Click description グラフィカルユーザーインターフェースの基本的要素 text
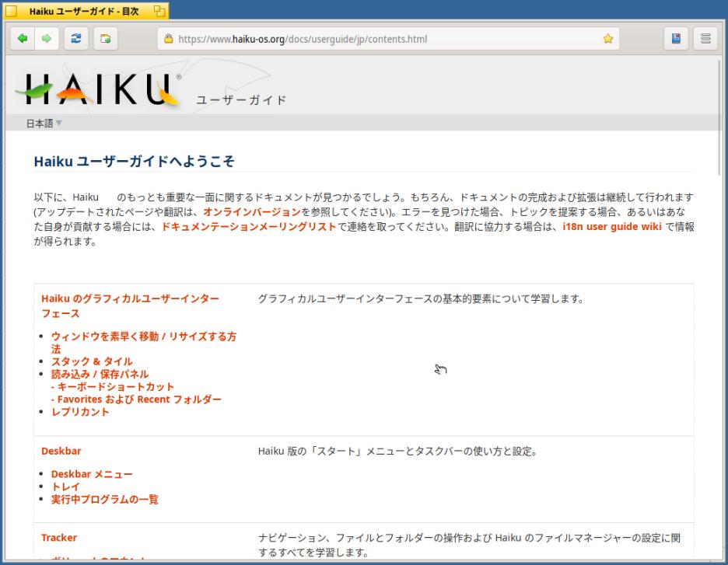 coord(421,298)
